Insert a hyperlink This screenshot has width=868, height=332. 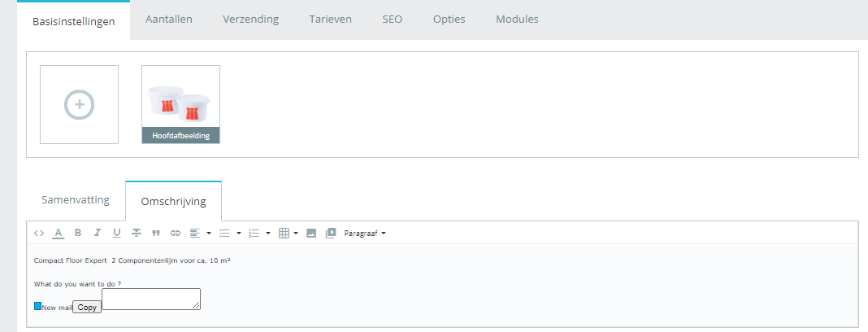pos(175,234)
